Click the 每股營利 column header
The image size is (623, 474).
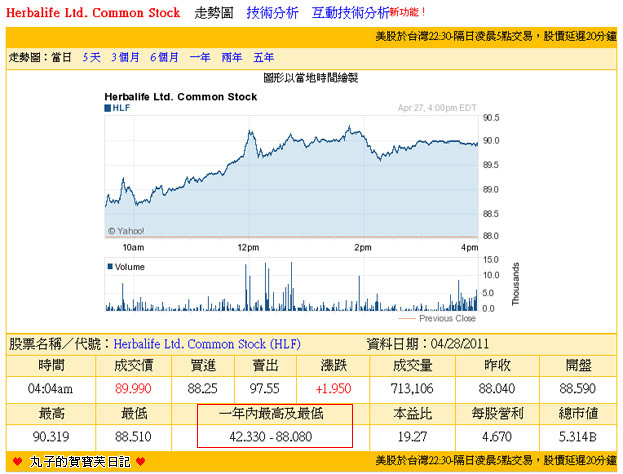(x=497, y=414)
